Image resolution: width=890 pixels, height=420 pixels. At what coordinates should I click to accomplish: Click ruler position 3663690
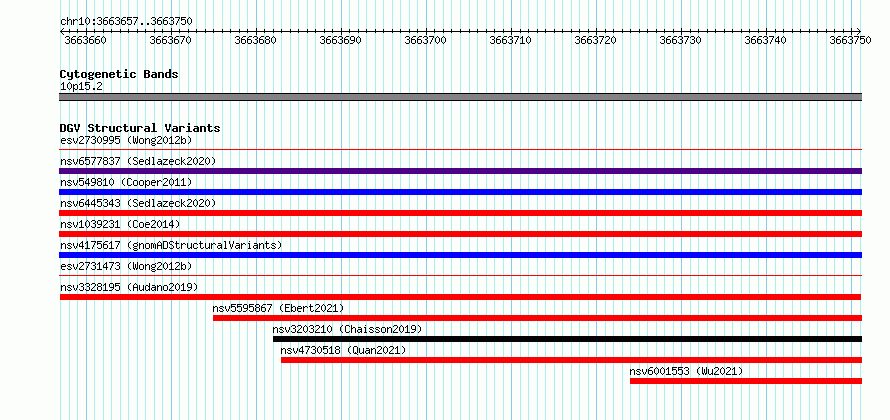point(341,40)
